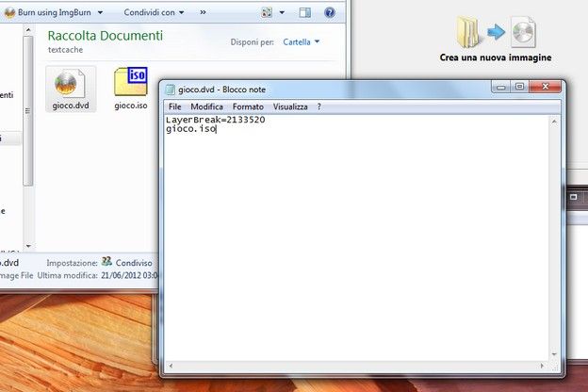This screenshot has width=588, height=392.
Task: Open the File menu in Blocco note
Action: click(x=174, y=106)
